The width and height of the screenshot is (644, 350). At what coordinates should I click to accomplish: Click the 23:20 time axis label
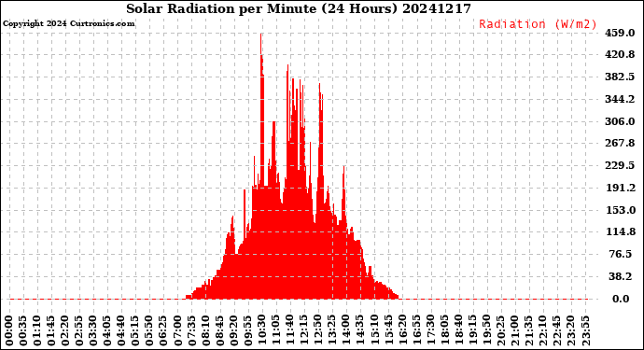pyautogui.click(x=571, y=331)
